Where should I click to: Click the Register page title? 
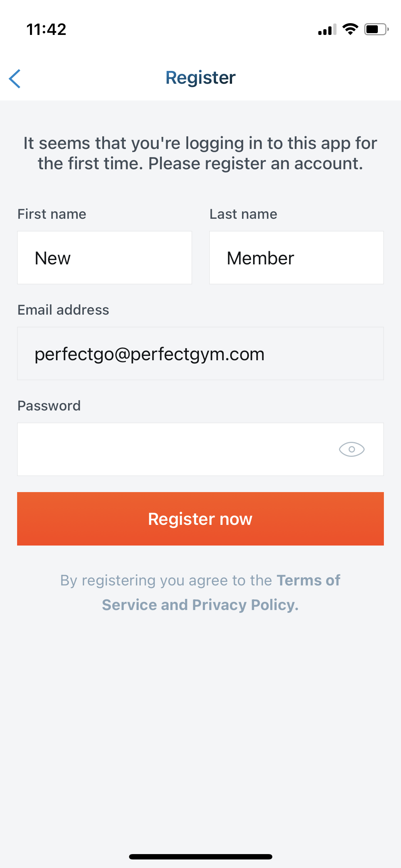(x=200, y=78)
